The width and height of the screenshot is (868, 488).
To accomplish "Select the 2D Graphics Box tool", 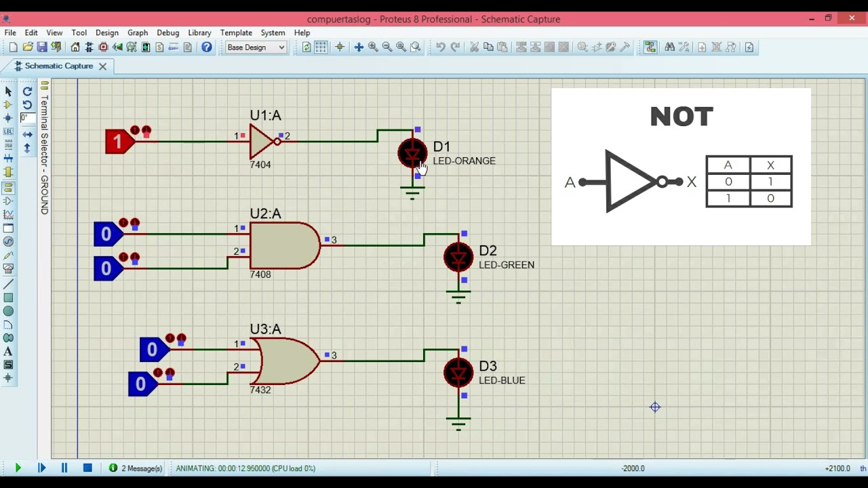I will 8,298.
